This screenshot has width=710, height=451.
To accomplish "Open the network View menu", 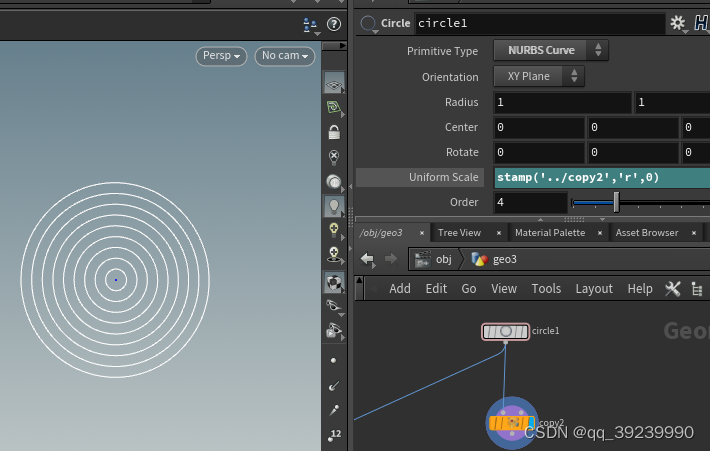I will [x=504, y=289].
